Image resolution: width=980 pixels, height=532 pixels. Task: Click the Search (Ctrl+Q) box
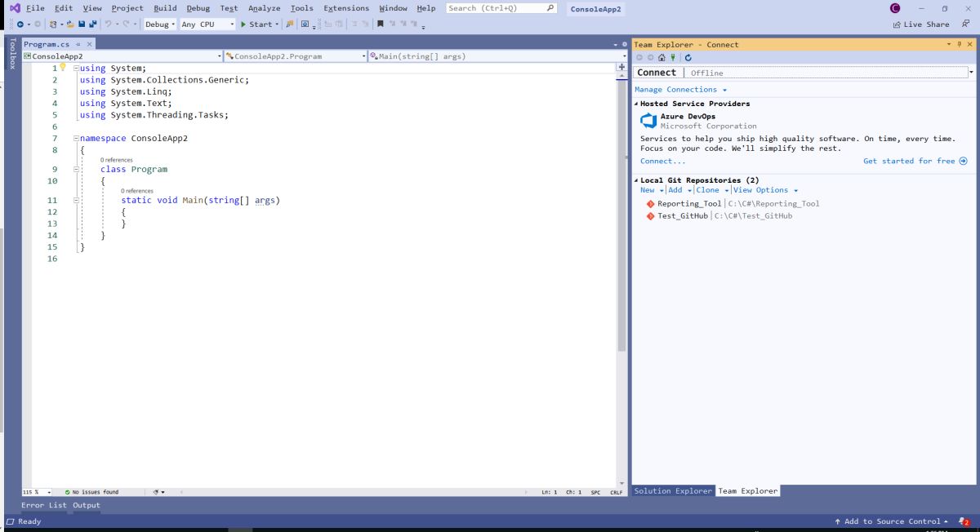tap(502, 8)
